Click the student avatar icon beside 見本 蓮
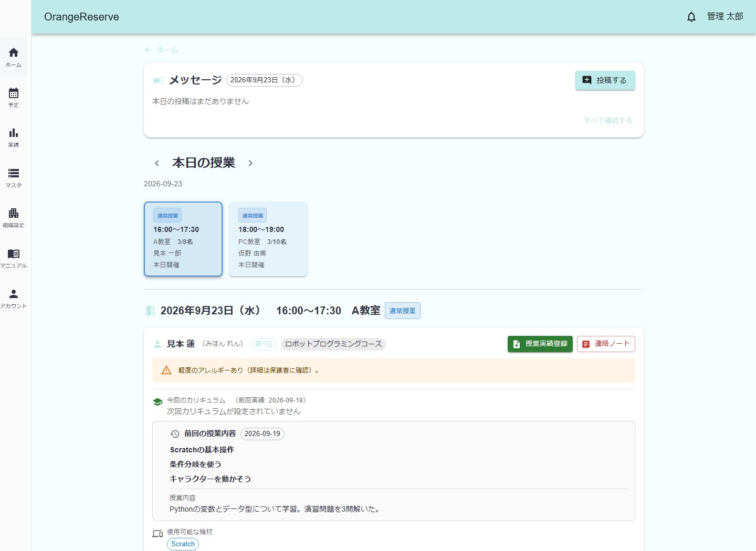 click(157, 344)
